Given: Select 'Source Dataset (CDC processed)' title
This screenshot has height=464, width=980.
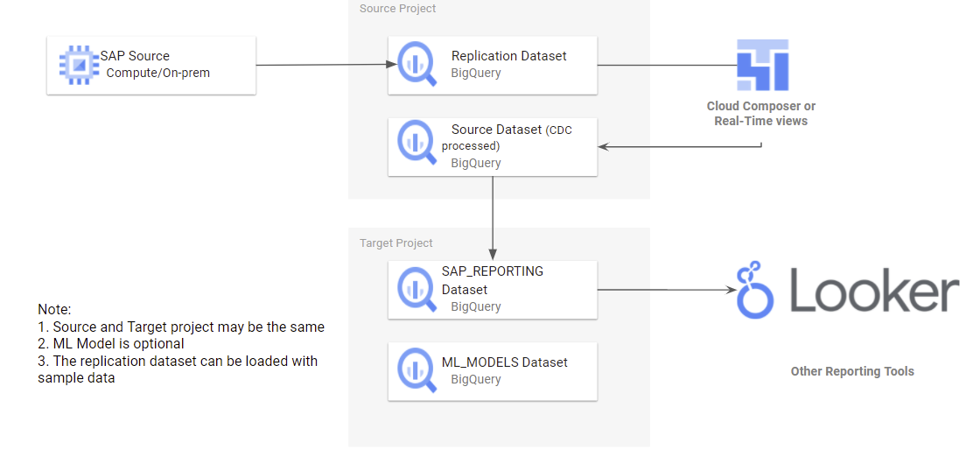Looking at the screenshot, I should pos(507,137).
